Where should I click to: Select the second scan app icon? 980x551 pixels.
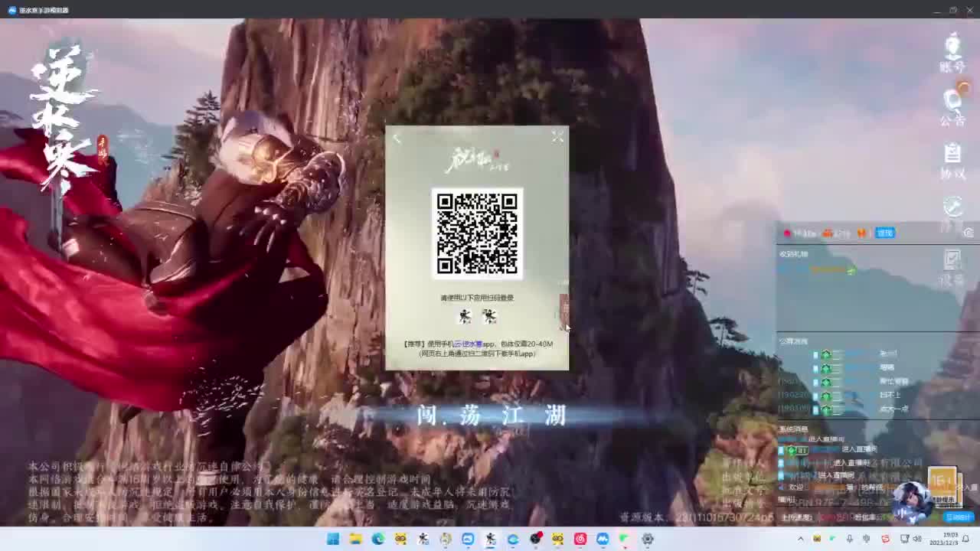(x=489, y=316)
